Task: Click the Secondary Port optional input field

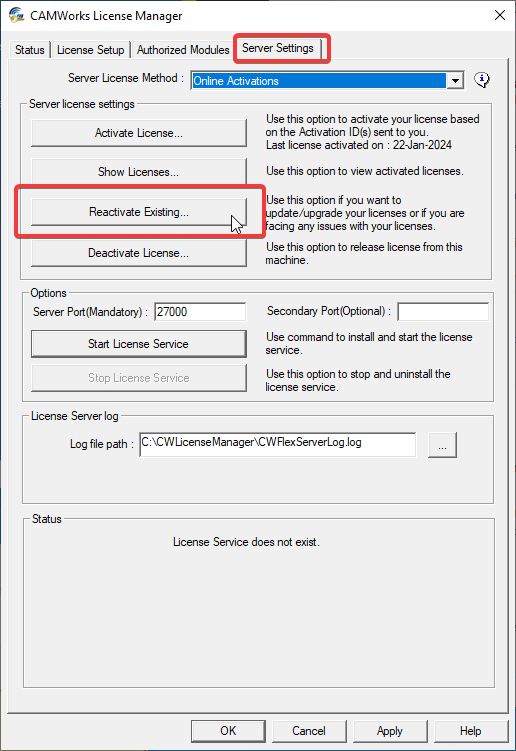Action: coord(443,312)
